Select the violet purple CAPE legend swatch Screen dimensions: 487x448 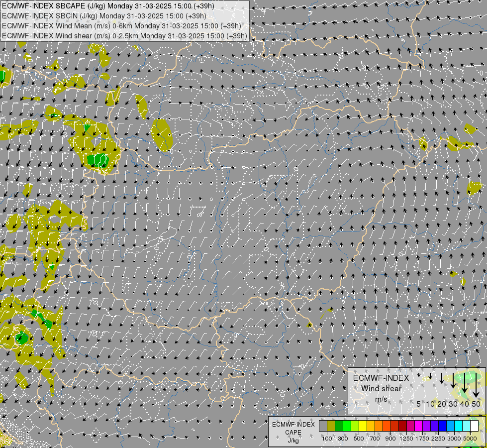426,426
